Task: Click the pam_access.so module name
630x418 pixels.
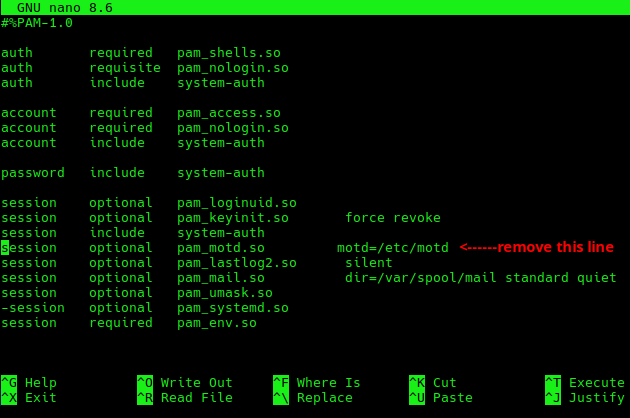Action: pos(229,113)
